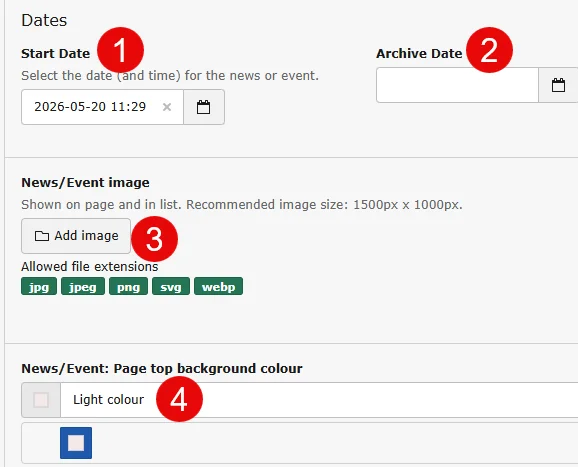The height and width of the screenshot is (467, 578).
Task: Open the Light colour dropdown
Action: tap(319, 400)
